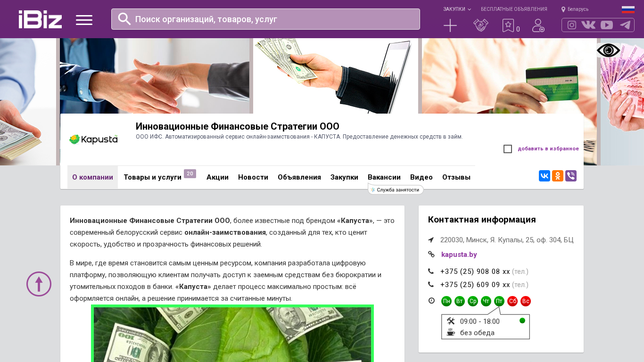Viewport: 644px width, 362px height.
Task: Click the address arrow icon
Action: click(431, 240)
